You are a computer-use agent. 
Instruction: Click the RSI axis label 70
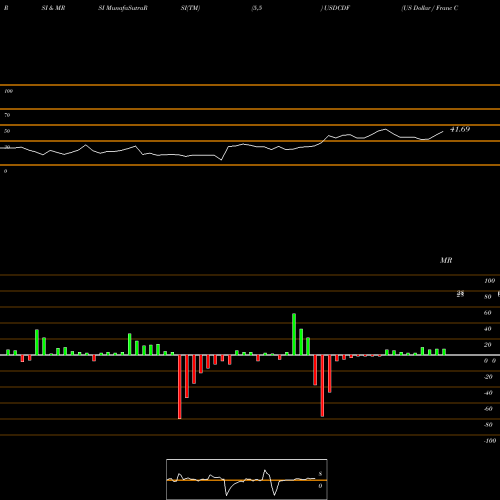pos(7,115)
